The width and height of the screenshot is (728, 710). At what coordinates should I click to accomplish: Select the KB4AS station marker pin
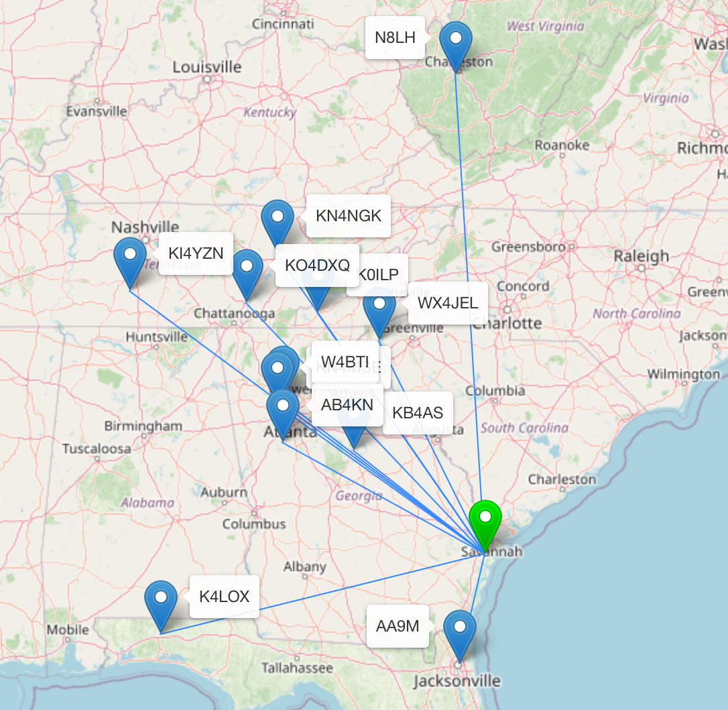click(354, 422)
